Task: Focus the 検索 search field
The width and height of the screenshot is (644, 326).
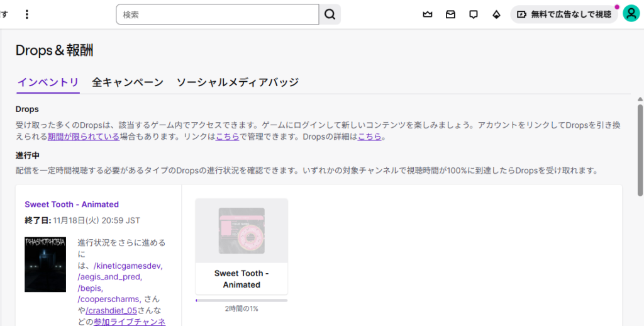Action: click(x=217, y=14)
